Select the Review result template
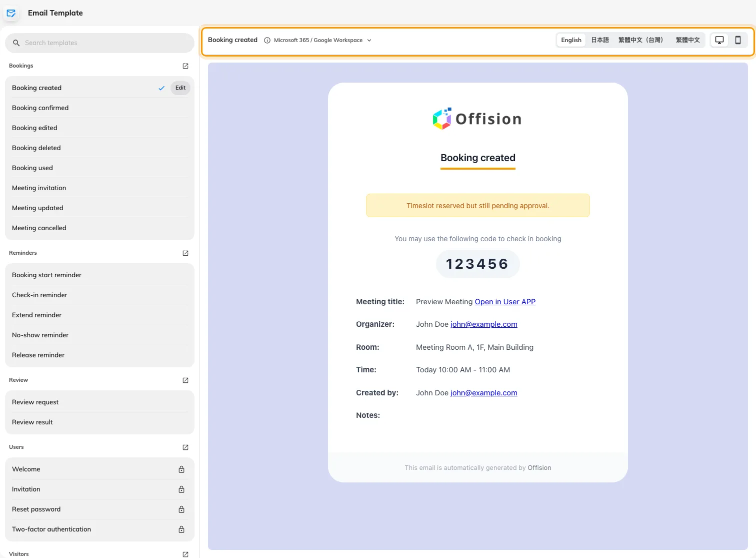 coord(99,422)
